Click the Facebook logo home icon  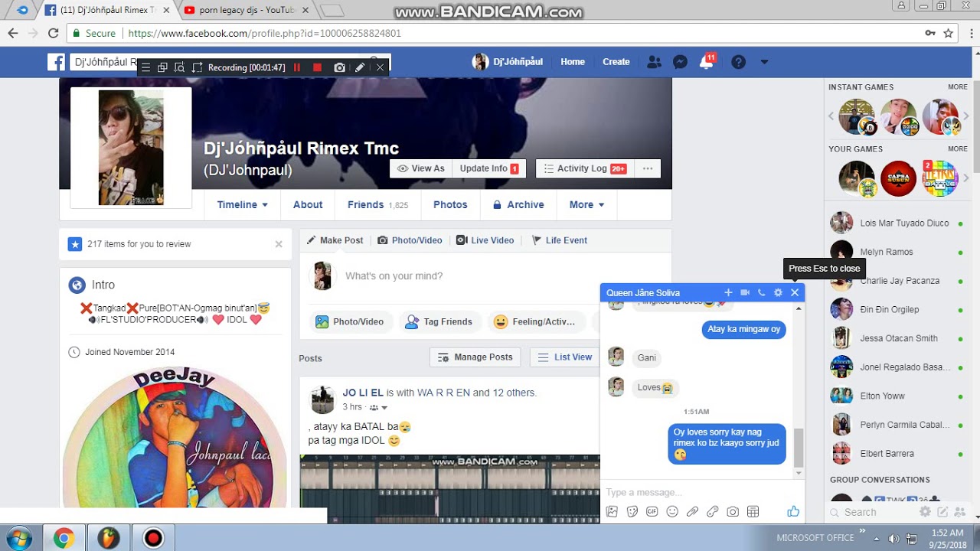tap(56, 62)
